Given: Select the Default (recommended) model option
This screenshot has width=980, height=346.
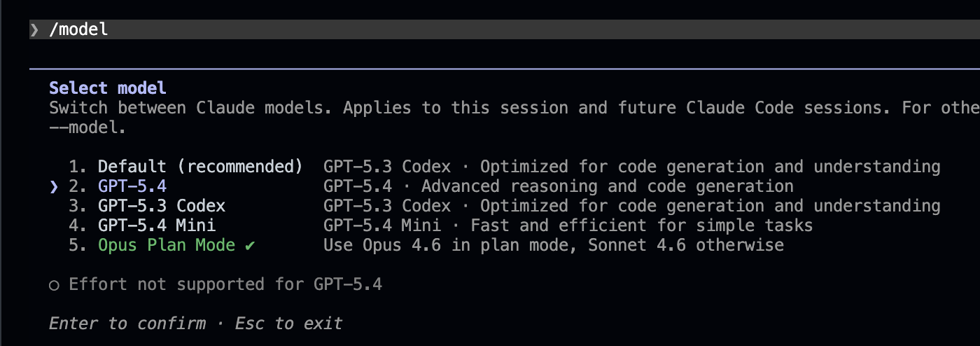Looking at the screenshot, I should [x=199, y=167].
